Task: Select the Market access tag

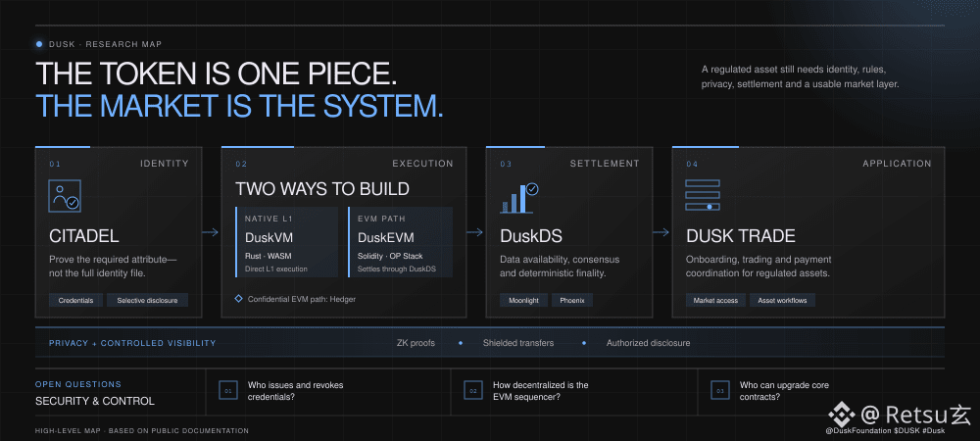Action: [715, 301]
